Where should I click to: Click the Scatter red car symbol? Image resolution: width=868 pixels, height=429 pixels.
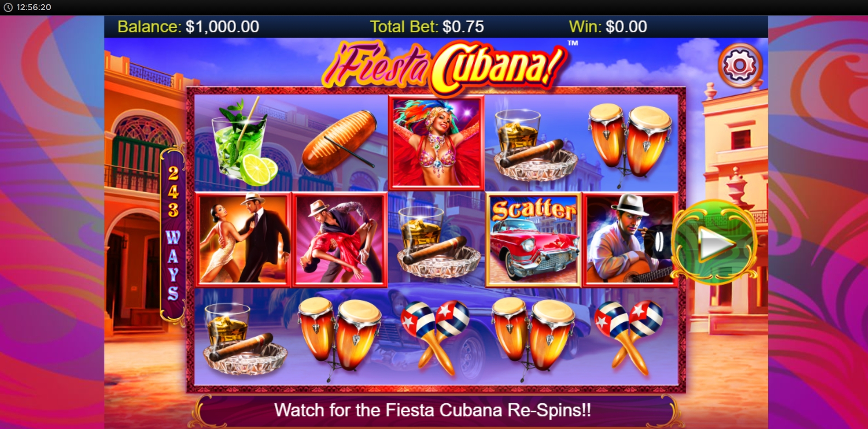[x=533, y=240]
